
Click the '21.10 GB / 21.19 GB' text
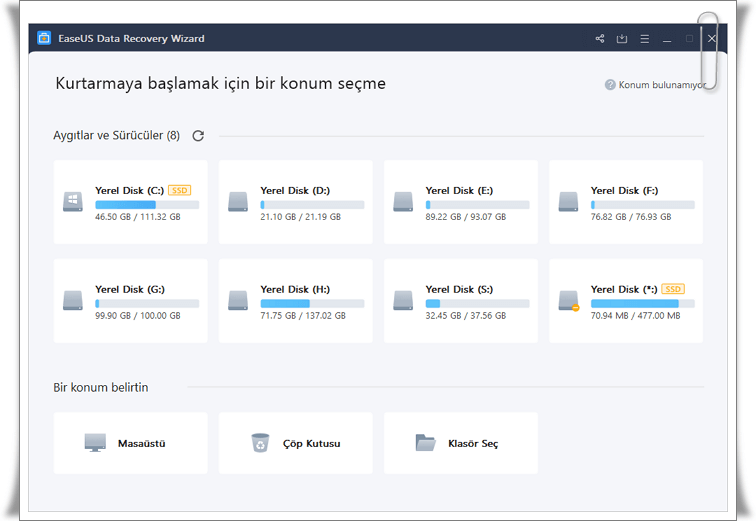(x=300, y=217)
